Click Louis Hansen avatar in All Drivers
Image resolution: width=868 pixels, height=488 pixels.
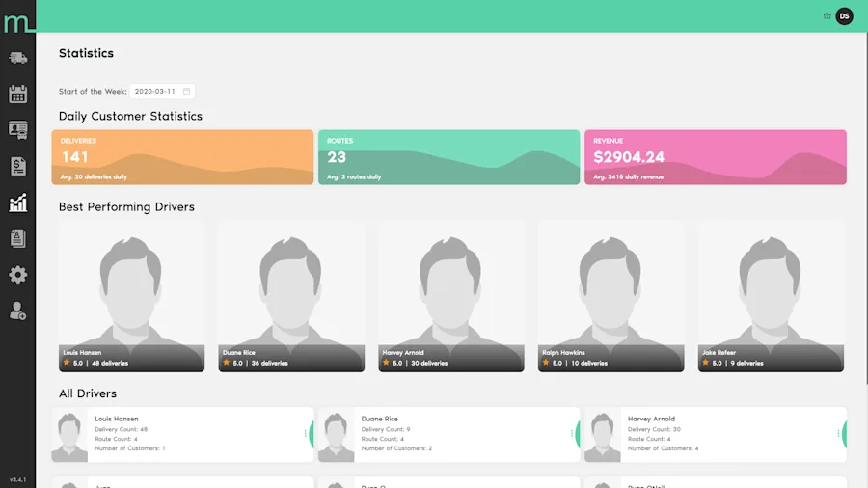pos(69,435)
